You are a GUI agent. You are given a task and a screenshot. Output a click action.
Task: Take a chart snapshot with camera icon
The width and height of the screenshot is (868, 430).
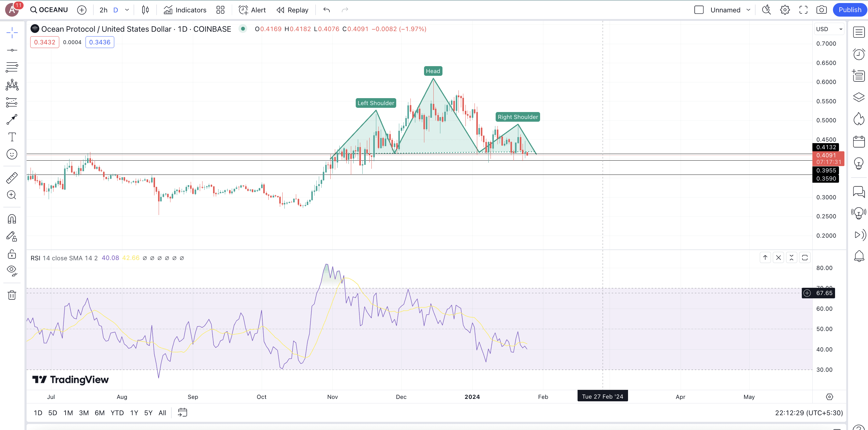click(x=821, y=10)
